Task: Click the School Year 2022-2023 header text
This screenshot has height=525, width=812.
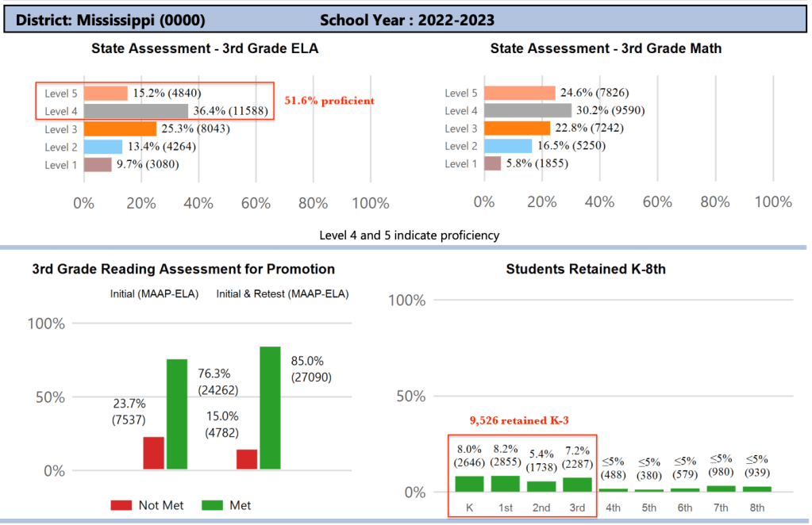Action: tap(407, 20)
